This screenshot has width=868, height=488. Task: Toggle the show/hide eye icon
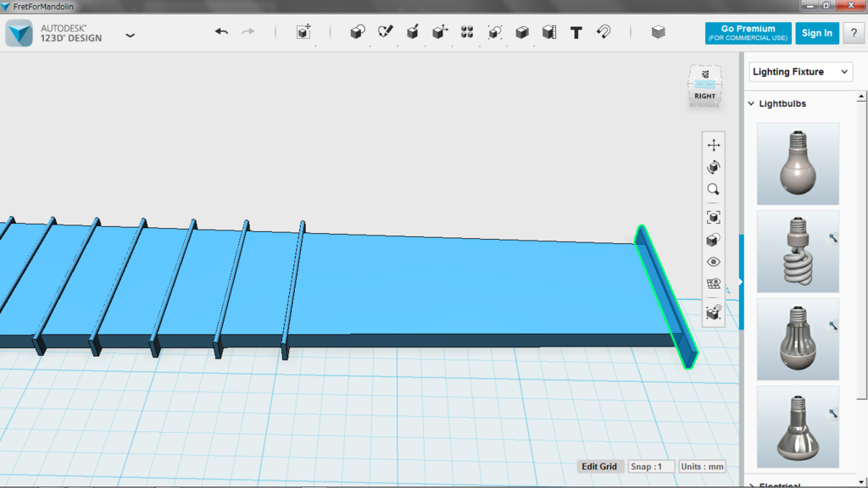click(714, 262)
